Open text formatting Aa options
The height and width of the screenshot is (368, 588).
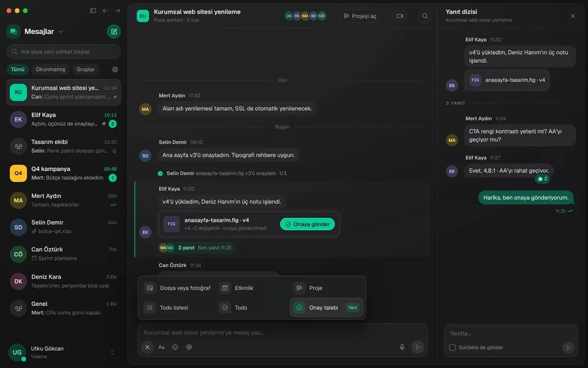click(x=161, y=347)
